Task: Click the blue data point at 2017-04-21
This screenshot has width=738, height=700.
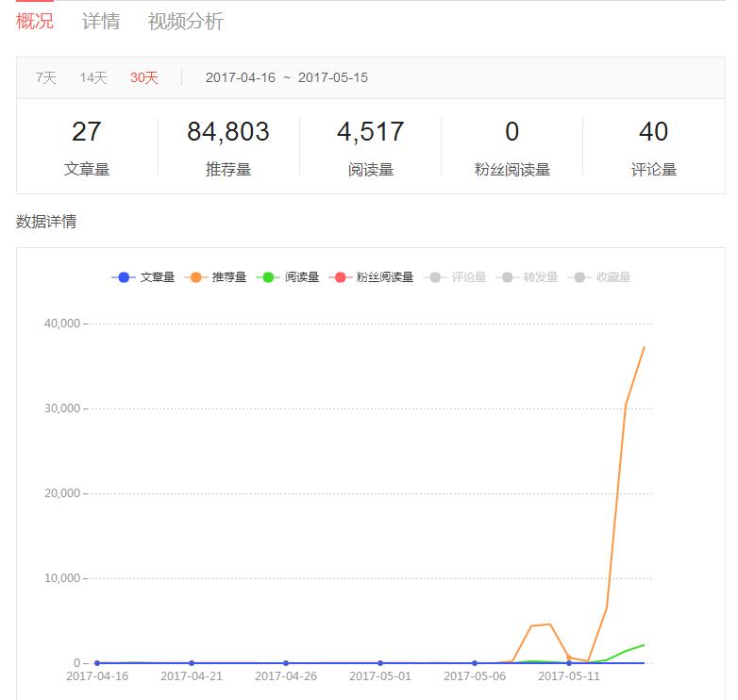Action: pos(192,663)
